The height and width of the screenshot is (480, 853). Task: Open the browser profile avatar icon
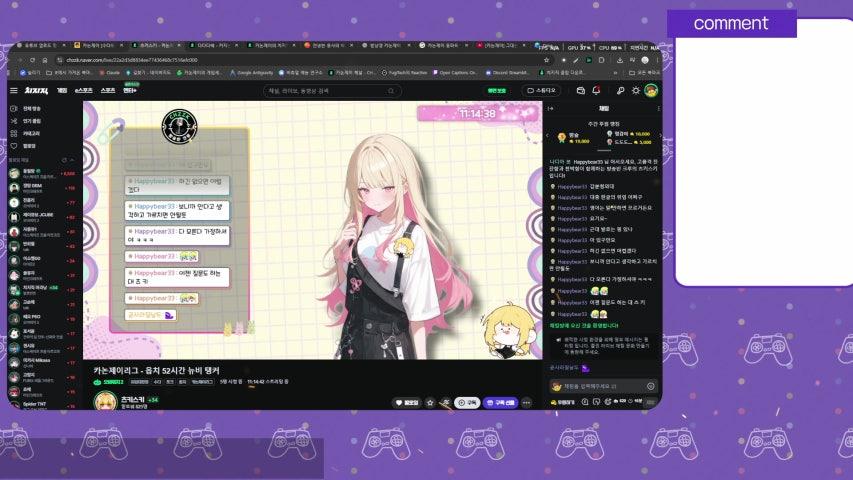click(x=645, y=60)
